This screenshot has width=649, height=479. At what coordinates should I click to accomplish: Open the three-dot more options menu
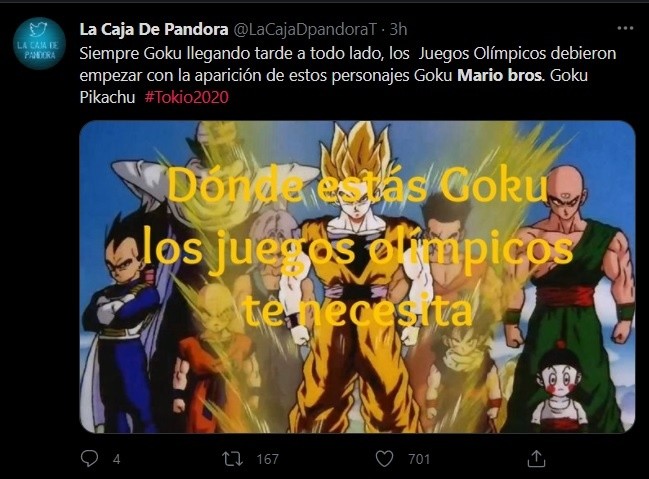(x=625, y=28)
